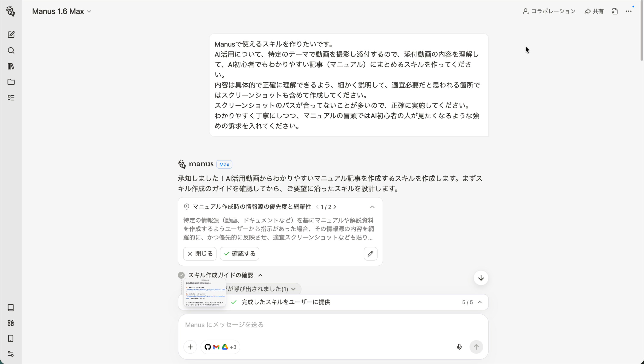Click the Manus logo at top left

[10, 11]
